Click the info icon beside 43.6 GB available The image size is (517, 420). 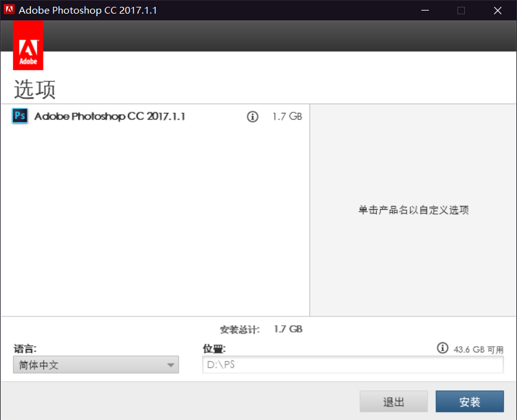pos(443,348)
